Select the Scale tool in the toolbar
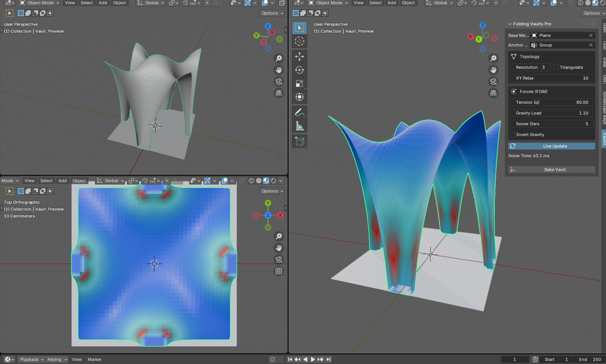Screen dimensions: 606x364 pos(300,83)
